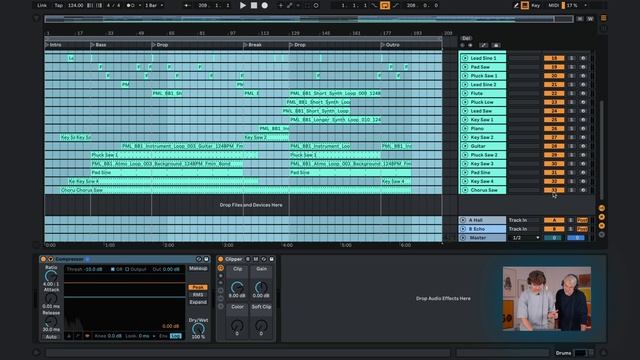Screen dimensions: 640x360
Task: Jump to the Outro locator
Action: point(391,45)
